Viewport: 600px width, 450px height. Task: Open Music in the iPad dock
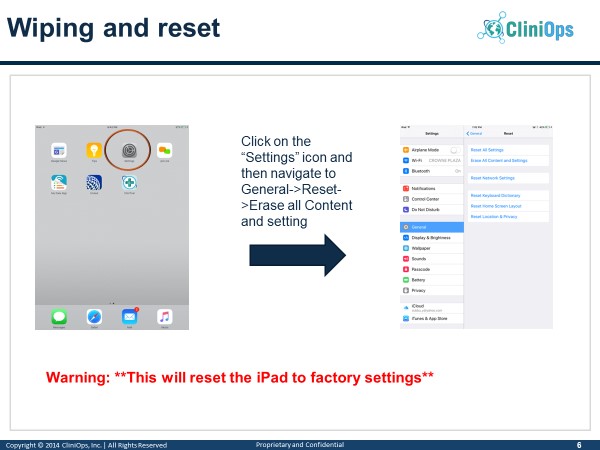click(x=165, y=317)
